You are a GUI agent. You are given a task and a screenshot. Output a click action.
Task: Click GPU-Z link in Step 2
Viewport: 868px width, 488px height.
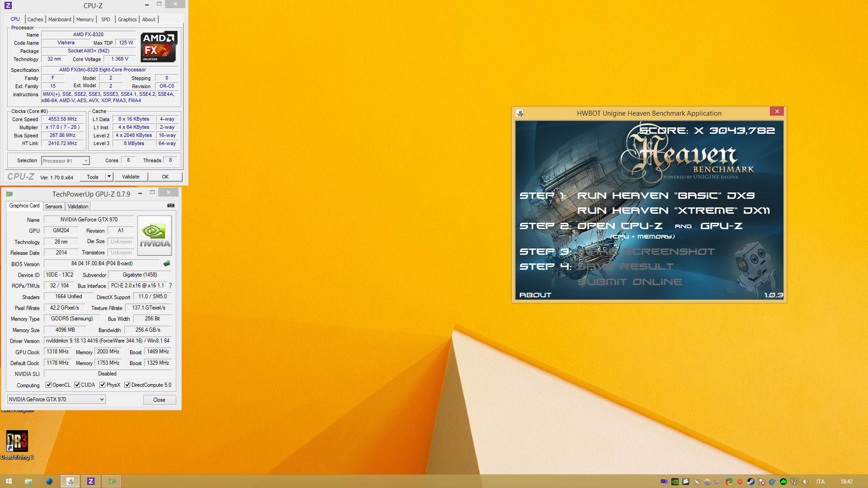722,226
